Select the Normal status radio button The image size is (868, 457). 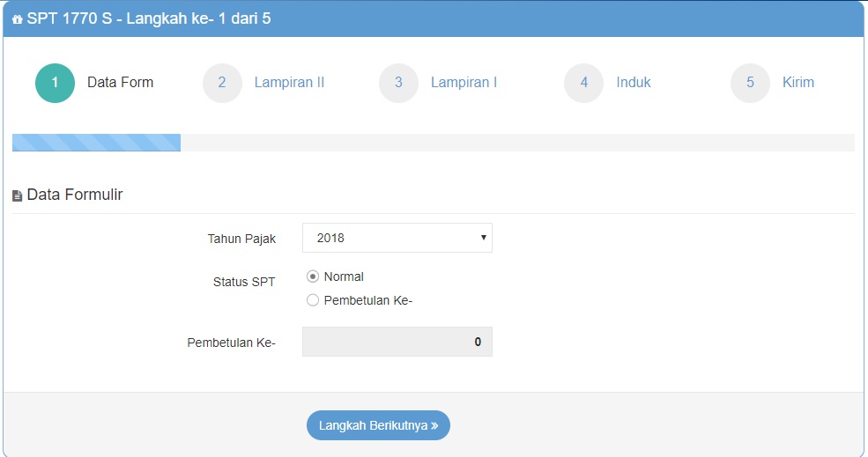313,276
